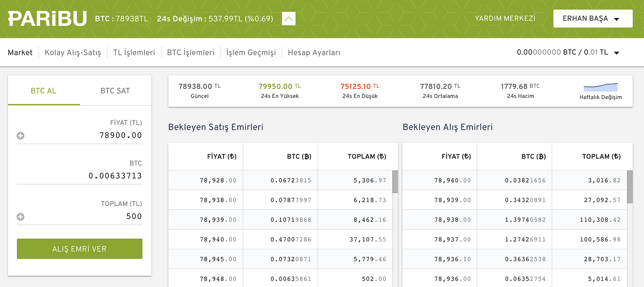
Task: Open BTC İşlemleri menu item
Action: (190, 52)
